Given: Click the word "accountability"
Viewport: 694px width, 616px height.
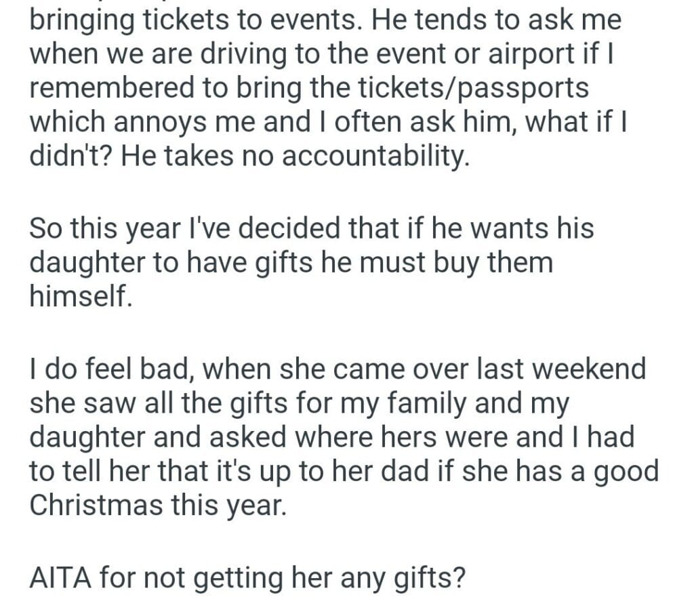Looking at the screenshot, I should pyautogui.click(x=373, y=157).
